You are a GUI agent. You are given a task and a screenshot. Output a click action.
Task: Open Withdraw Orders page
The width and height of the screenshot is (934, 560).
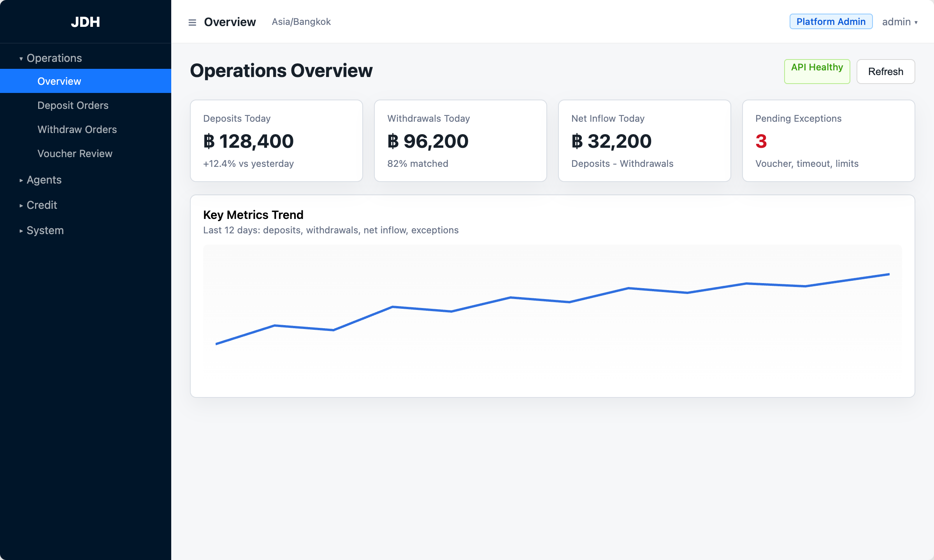86,129
